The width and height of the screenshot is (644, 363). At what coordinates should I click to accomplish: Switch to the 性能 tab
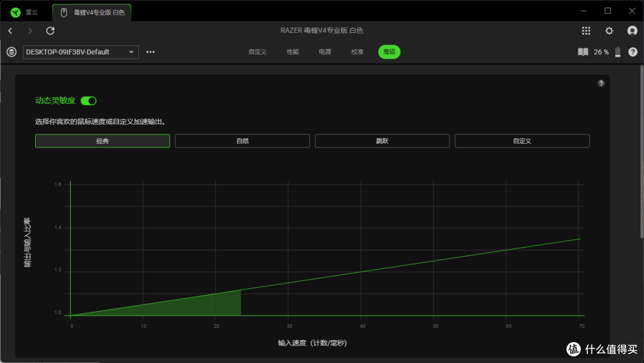pos(292,52)
